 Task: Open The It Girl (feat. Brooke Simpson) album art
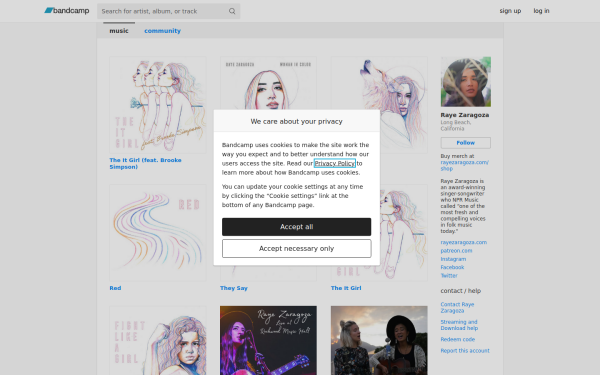tap(158, 105)
